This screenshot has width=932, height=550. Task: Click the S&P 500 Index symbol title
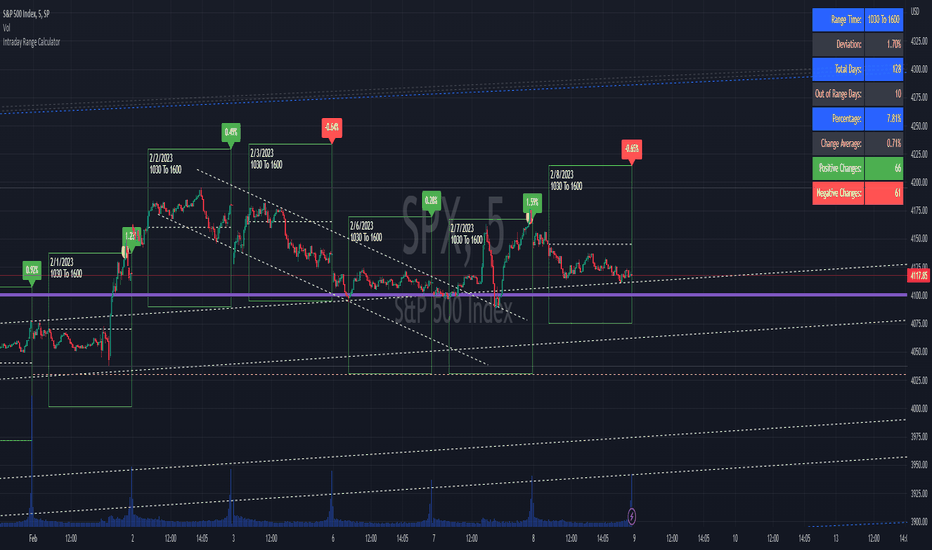26,13
